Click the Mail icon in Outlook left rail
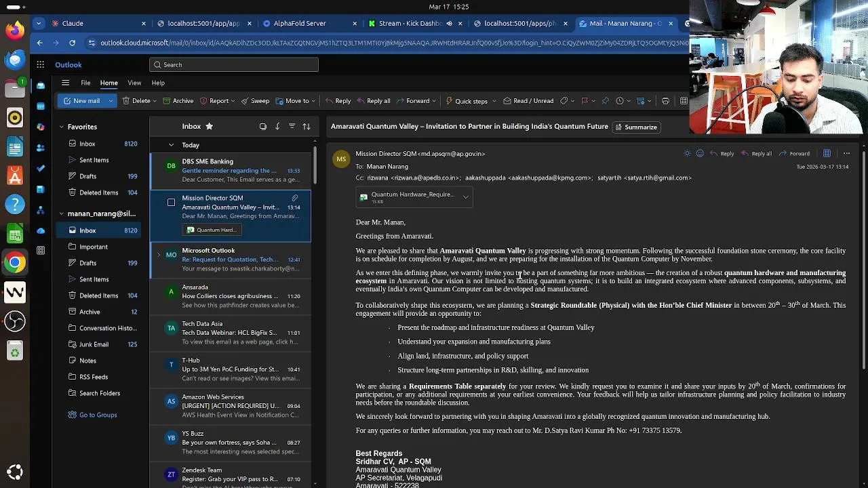 (x=41, y=85)
